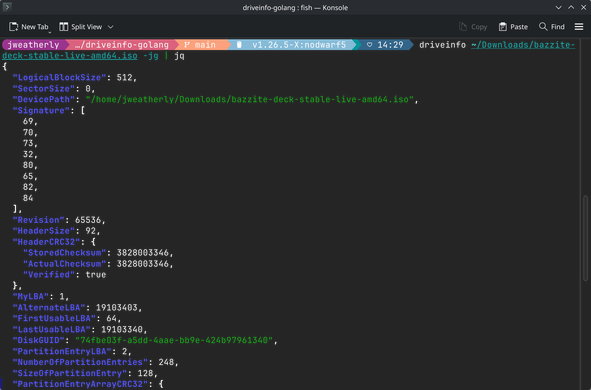Click the "PartitionEntryArrayCRC32" key
Screen dimensions: 591x390
[80, 384]
